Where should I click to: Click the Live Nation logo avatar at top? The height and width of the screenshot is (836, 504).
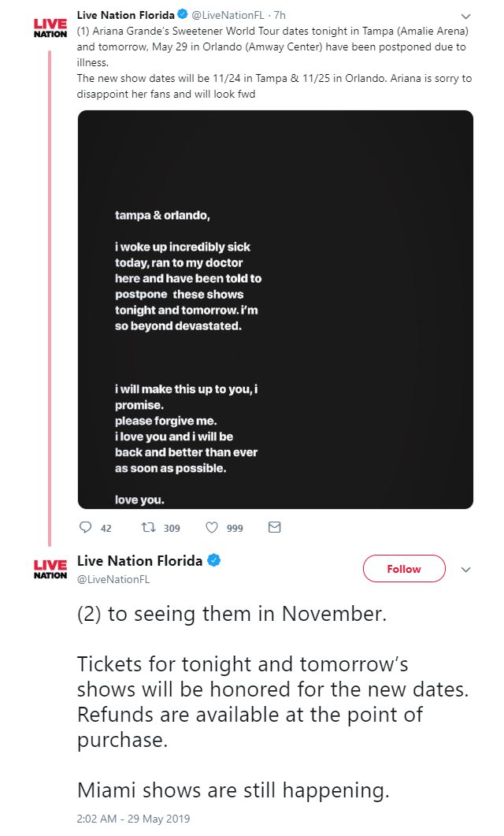pyautogui.click(x=50, y=28)
